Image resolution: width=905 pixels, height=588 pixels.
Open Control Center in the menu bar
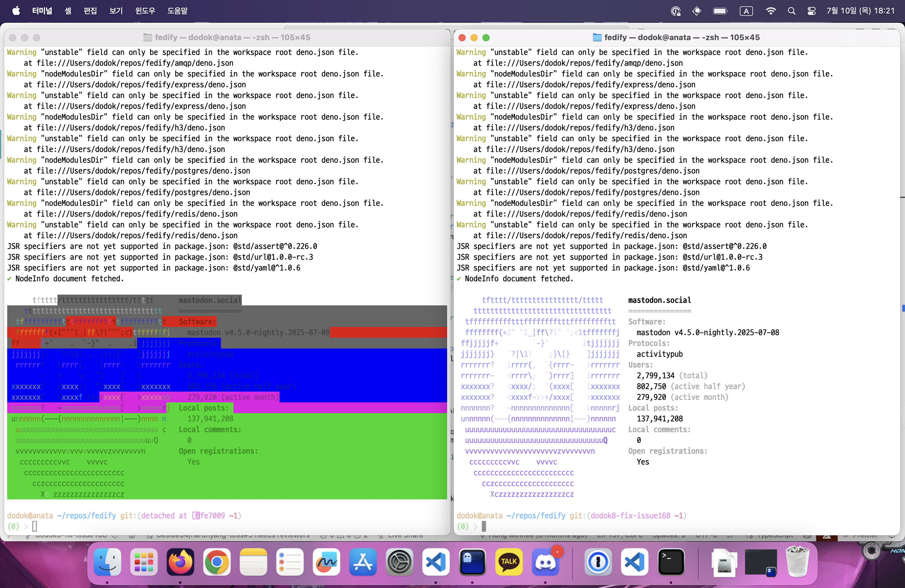click(811, 11)
